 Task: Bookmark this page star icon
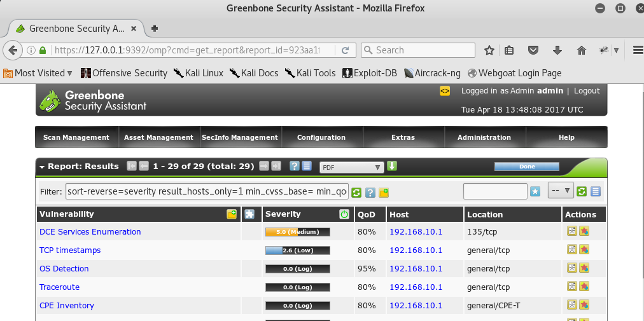(x=489, y=50)
